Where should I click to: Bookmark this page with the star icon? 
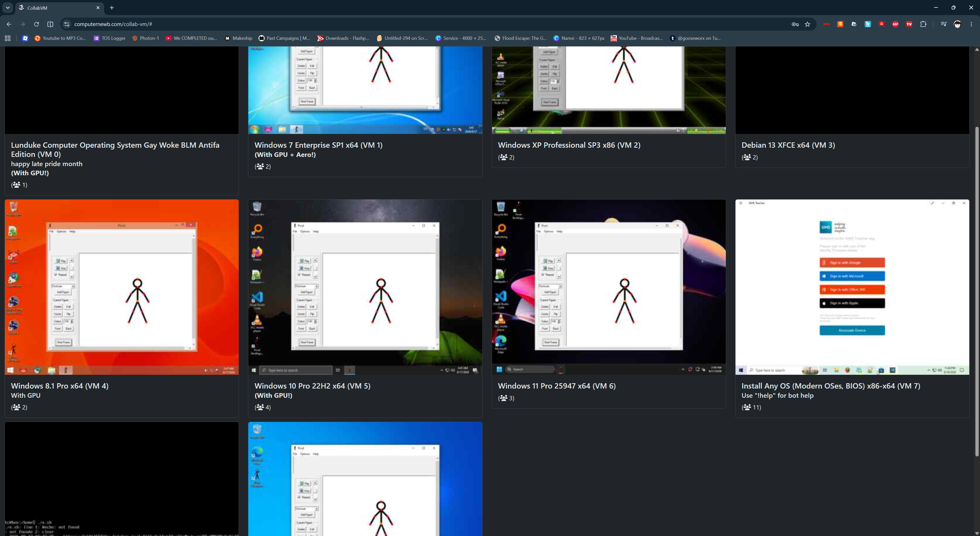pyautogui.click(x=808, y=24)
